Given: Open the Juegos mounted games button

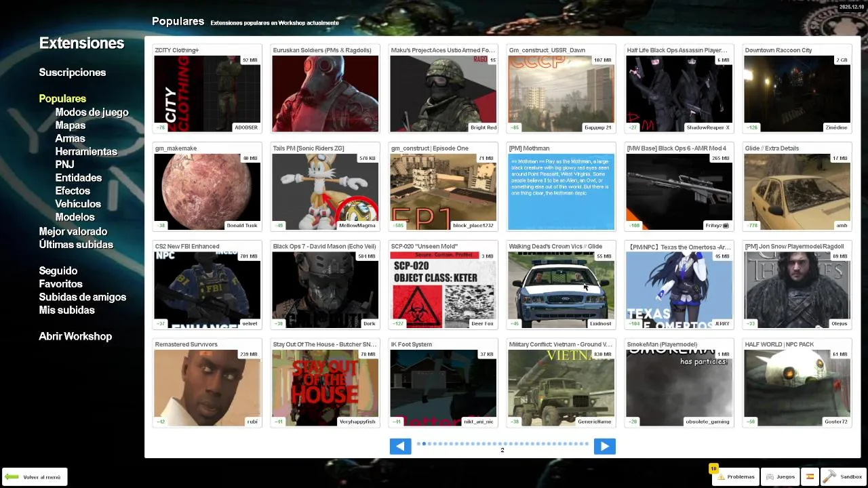Looking at the screenshot, I should [780, 476].
